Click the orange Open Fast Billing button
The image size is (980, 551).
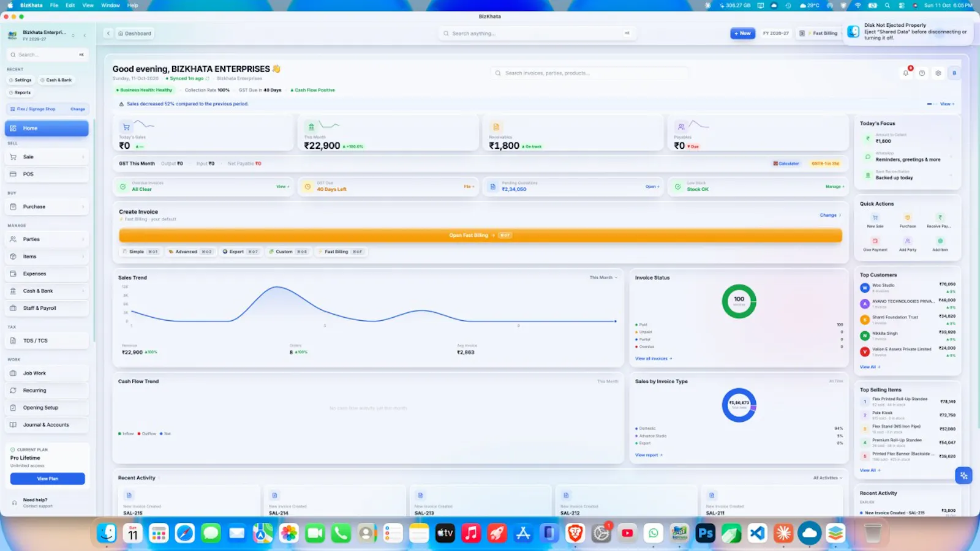(480, 235)
